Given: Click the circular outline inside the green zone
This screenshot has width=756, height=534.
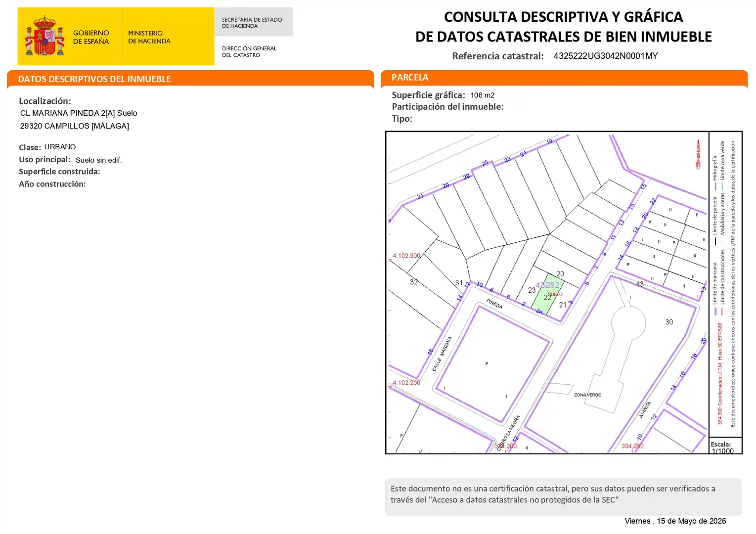Looking at the screenshot, I should point(628,323).
